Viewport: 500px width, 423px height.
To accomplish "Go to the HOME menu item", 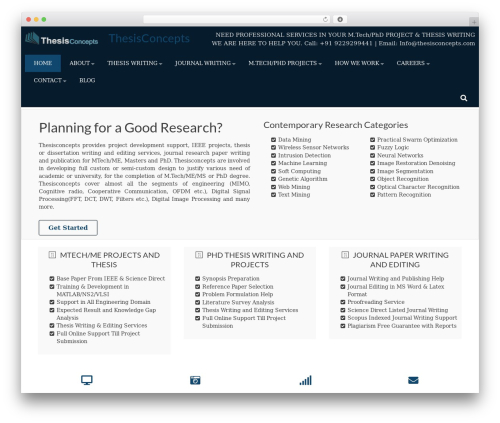I will tap(43, 63).
